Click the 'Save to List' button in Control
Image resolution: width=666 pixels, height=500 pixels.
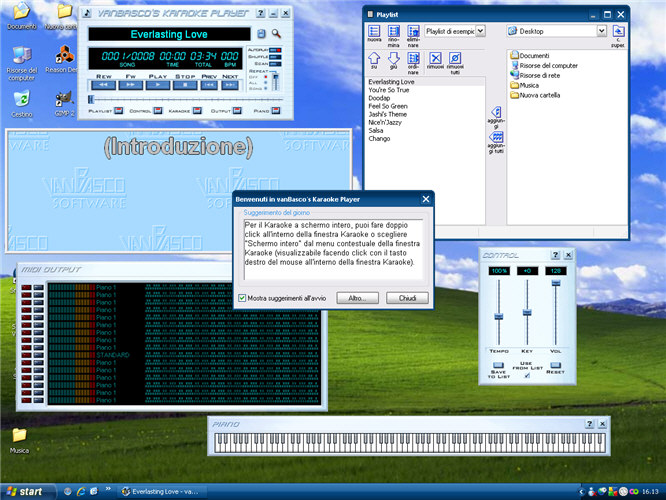498,365
